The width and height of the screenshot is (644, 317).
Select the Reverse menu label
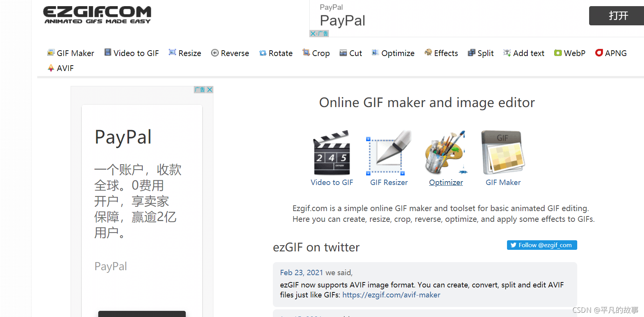coord(235,53)
